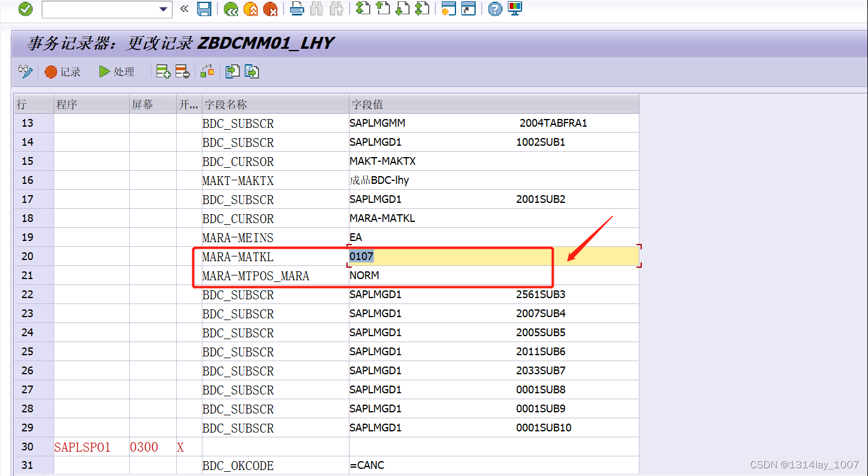Click the Find Next binoculars icon
This screenshot has height=476, width=868.
[x=336, y=9]
